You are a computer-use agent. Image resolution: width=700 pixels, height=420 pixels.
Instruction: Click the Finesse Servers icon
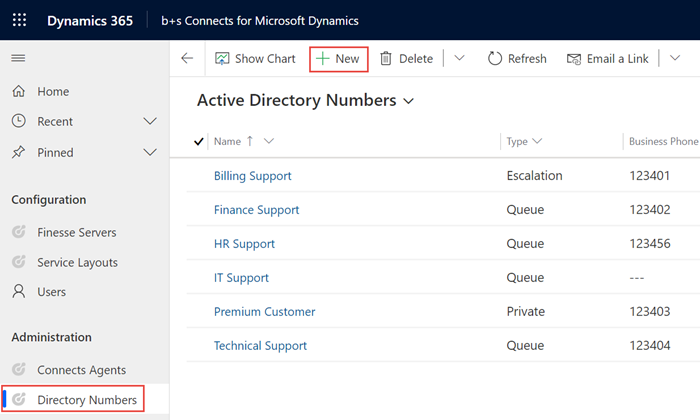(x=18, y=232)
